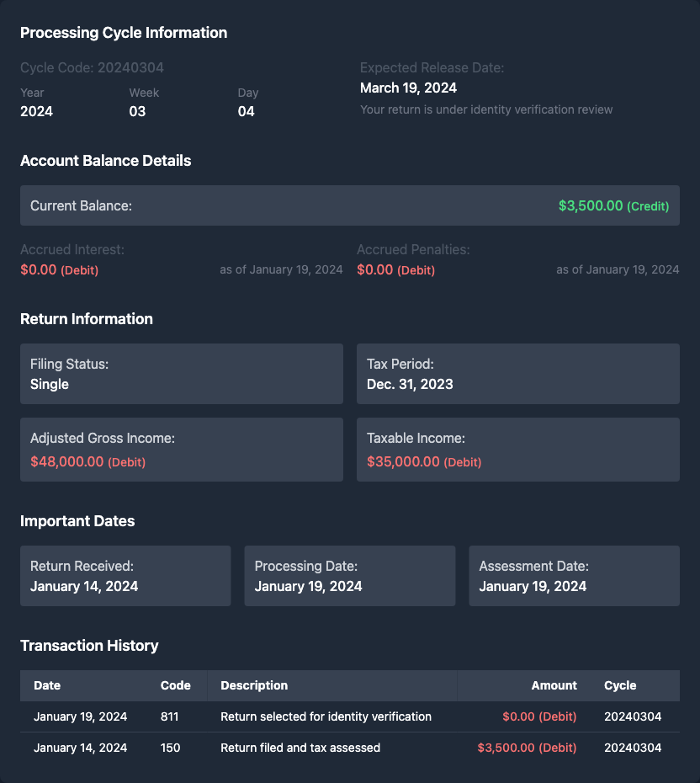Click the Date column header
Screen dimensions: 700x783
click(47, 685)
